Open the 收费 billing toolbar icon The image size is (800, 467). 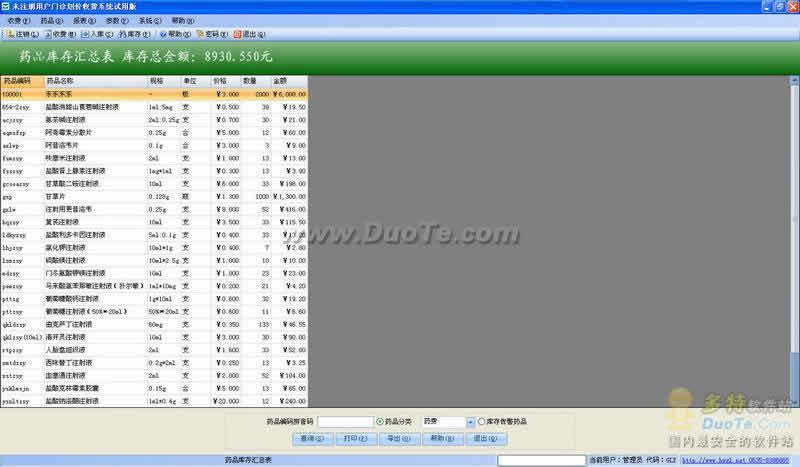point(60,34)
